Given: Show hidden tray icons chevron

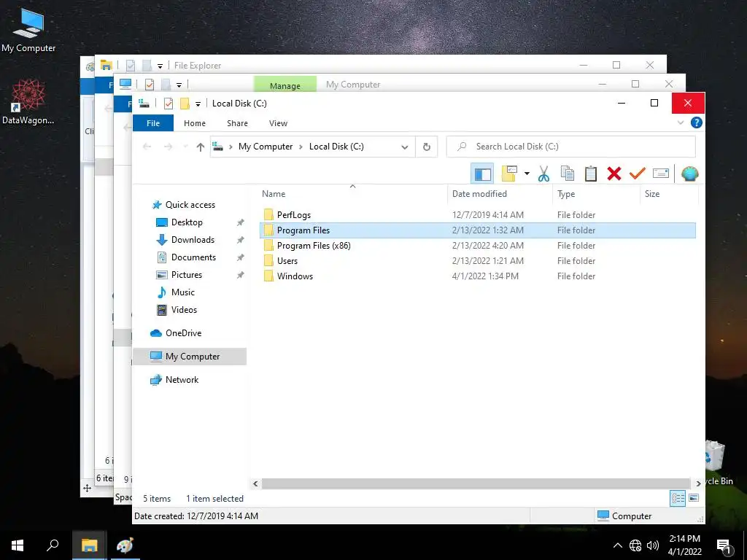Looking at the screenshot, I should 617,545.
